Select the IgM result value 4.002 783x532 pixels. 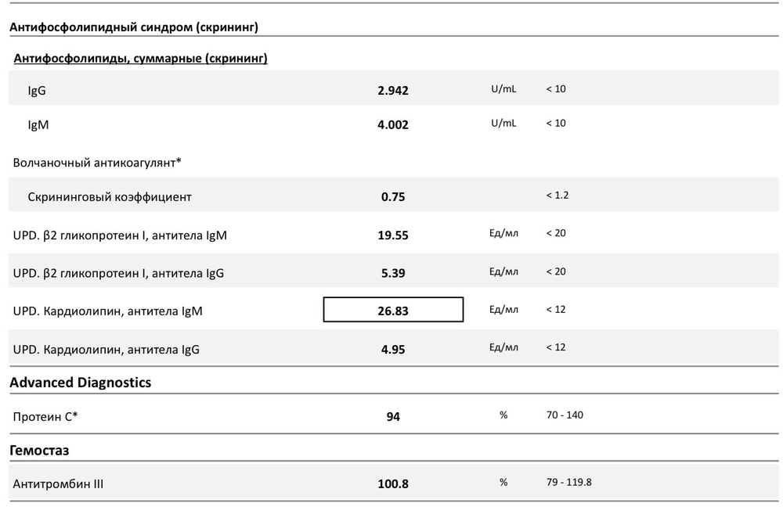tap(393, 124)
